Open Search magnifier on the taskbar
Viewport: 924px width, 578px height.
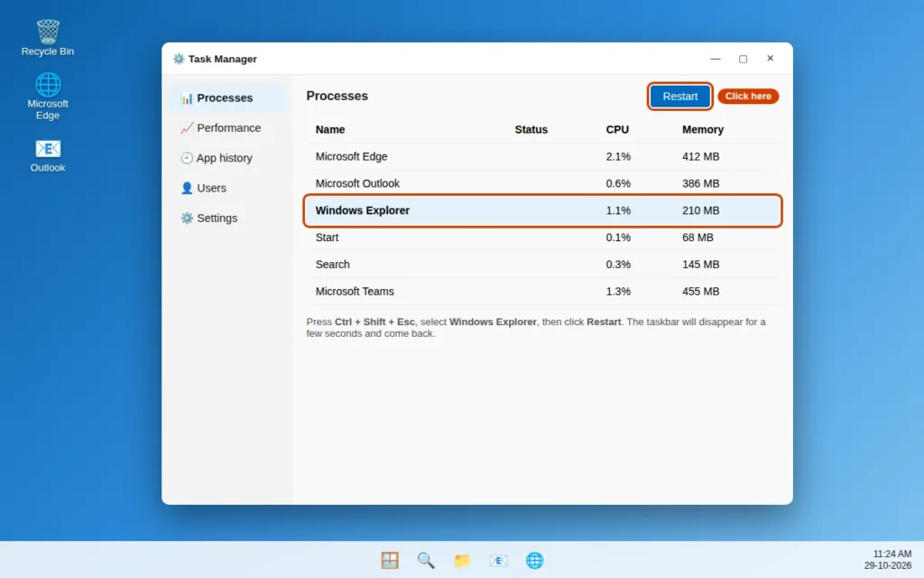pyautogui.click(x=426, y=560)
